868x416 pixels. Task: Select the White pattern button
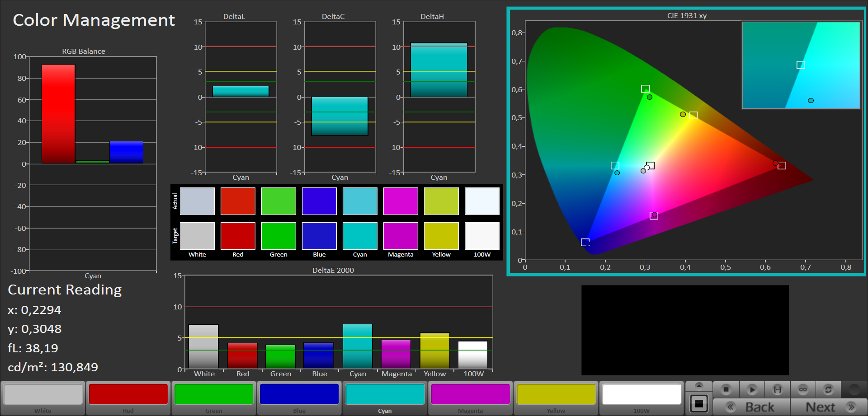pos(43,398)
